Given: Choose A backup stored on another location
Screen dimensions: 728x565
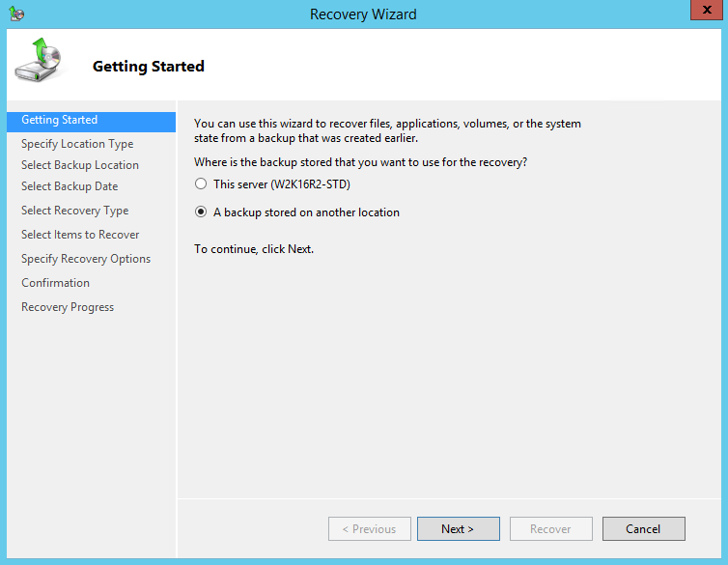Looking at the screenshot, I should [201, 212].
